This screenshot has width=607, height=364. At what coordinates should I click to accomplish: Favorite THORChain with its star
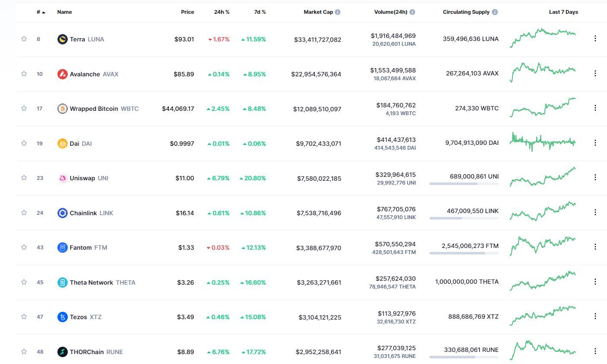coord(24,351)
